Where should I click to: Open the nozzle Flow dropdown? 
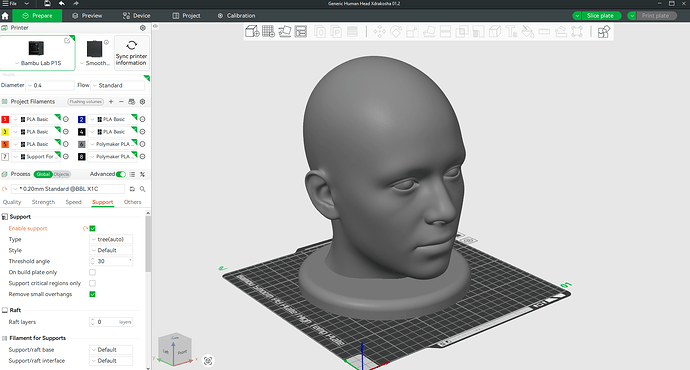pos(117,85)
